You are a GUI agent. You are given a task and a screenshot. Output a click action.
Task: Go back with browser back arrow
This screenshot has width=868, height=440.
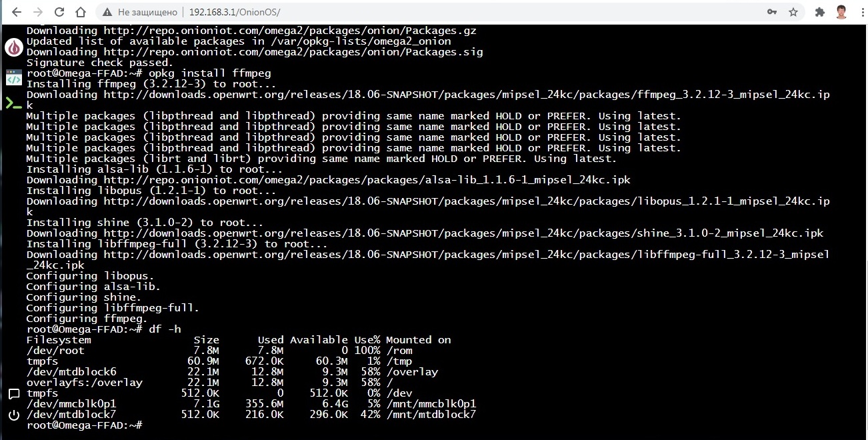point(16,12)
